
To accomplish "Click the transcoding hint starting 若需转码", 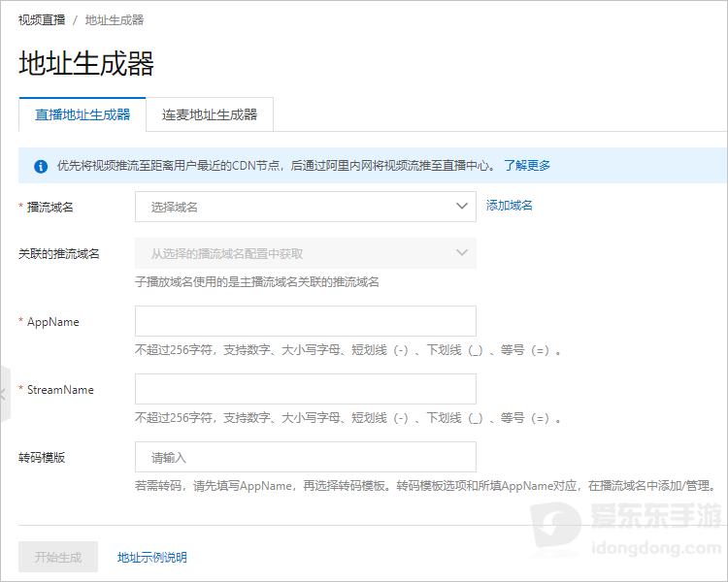I will [x=426, y=486].
